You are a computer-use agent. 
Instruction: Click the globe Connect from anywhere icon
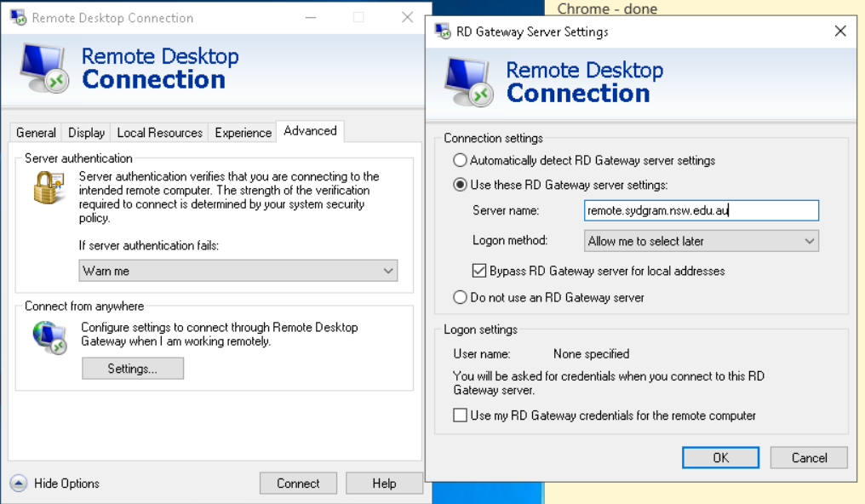pyautogui.click(x=49, y=336)
